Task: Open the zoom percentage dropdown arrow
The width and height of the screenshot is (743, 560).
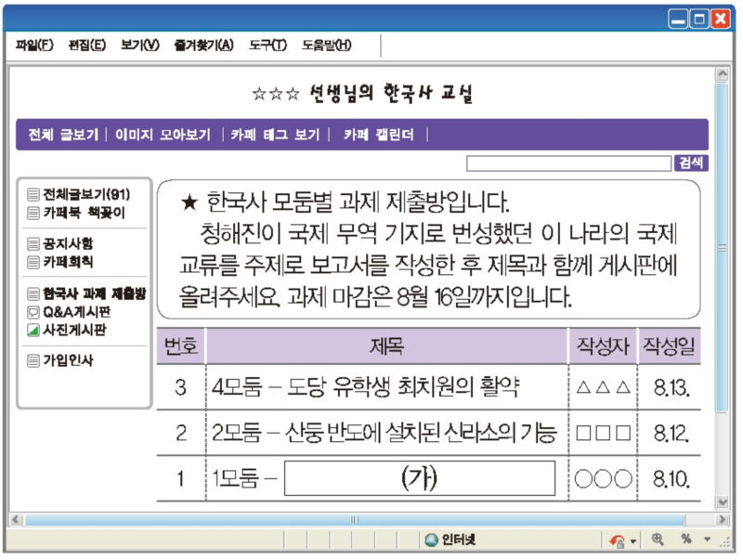Action: [x=706, y=540]
